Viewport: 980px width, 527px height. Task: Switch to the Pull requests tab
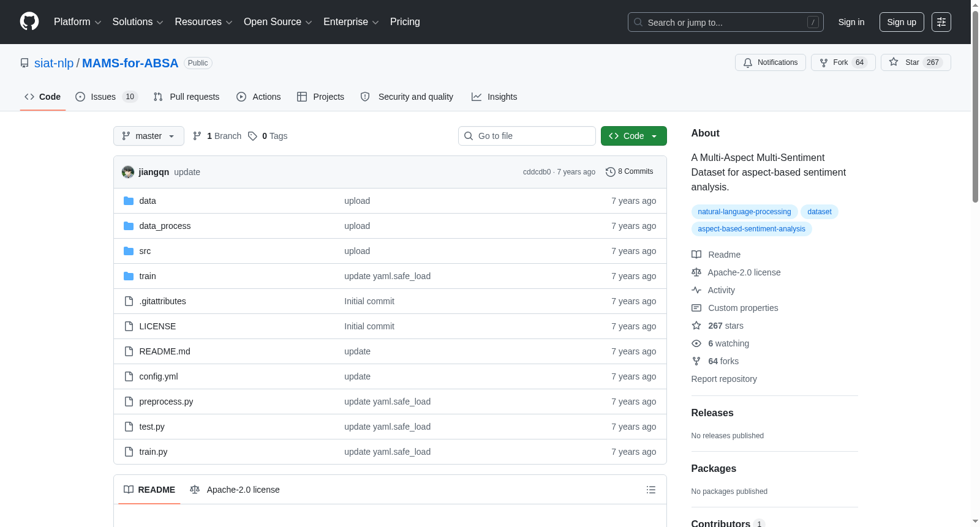pos(186,97)
